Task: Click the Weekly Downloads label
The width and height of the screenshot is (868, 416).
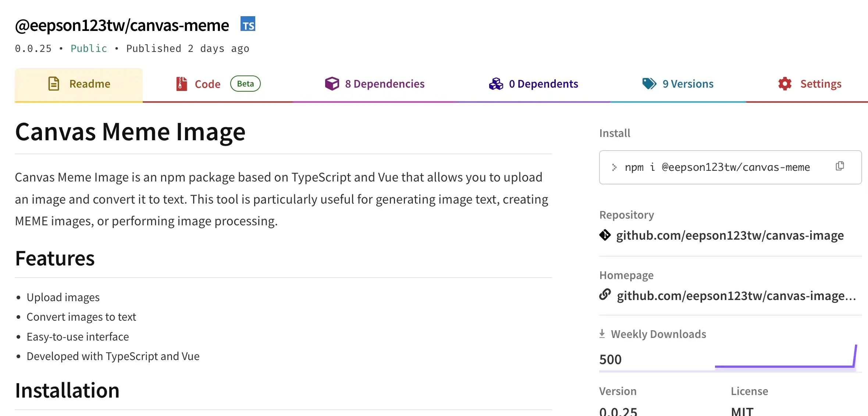Action: pyautogui.click(x=658, y=334)
